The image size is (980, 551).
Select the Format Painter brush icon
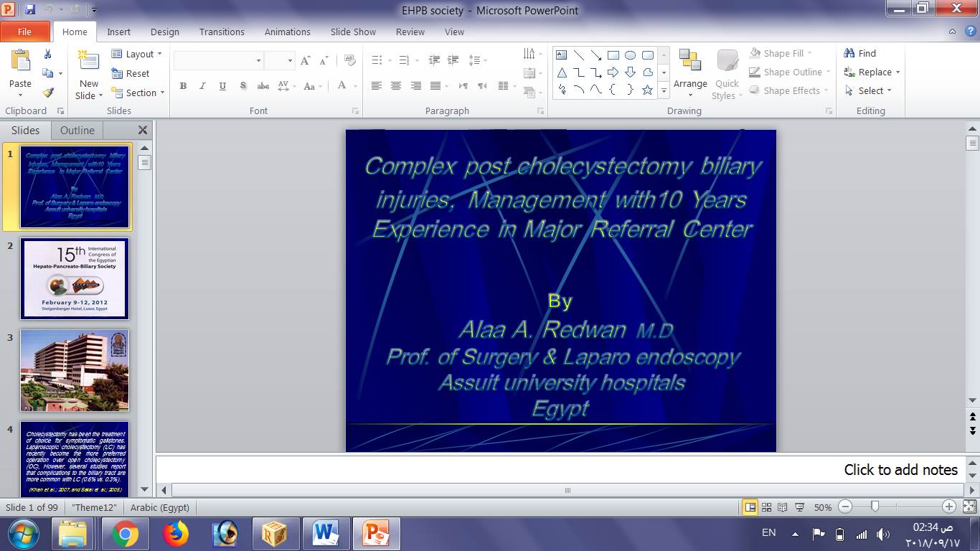pyautogui.click(x=48, y=93)
